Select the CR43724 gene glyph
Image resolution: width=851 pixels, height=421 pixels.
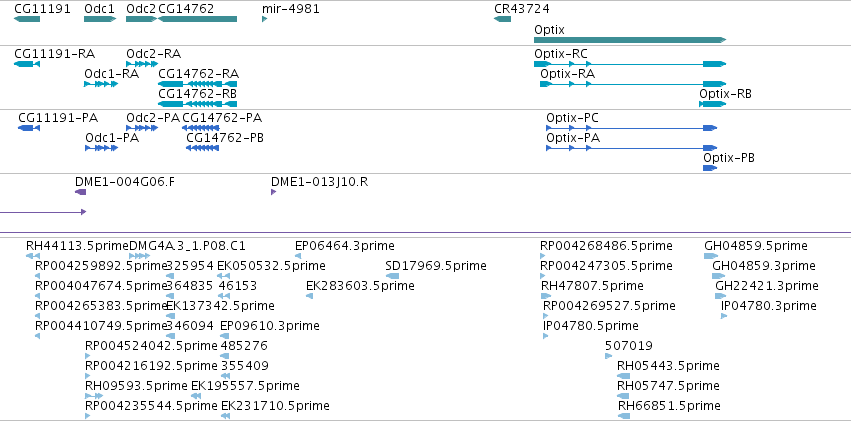(502, 19)
